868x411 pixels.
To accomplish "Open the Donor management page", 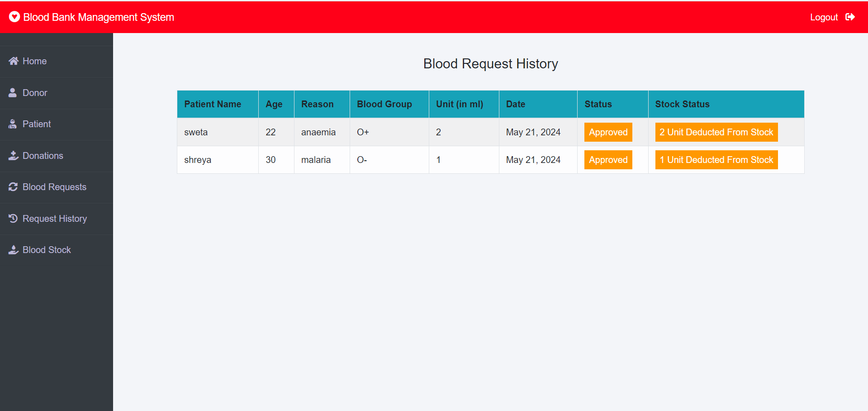I will [34, 92].
